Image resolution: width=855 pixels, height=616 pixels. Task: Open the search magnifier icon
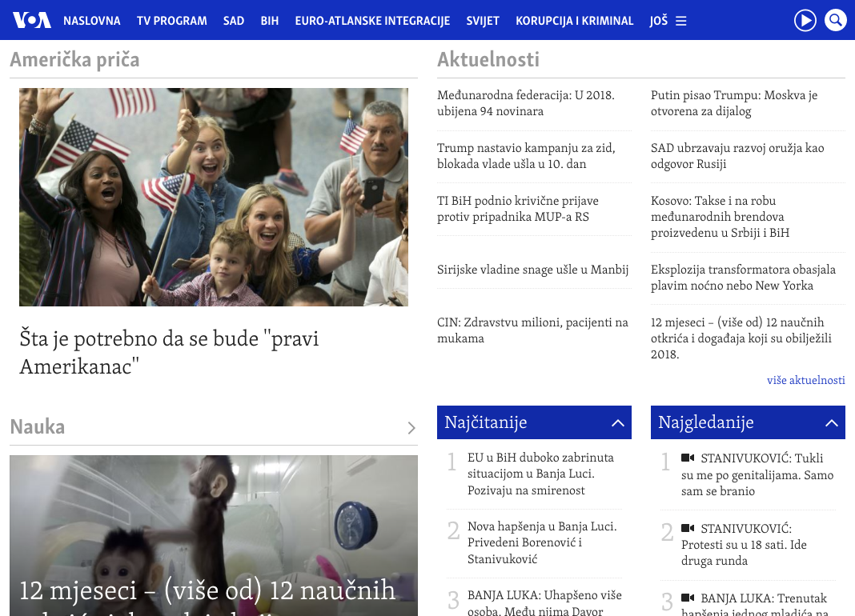835,20
